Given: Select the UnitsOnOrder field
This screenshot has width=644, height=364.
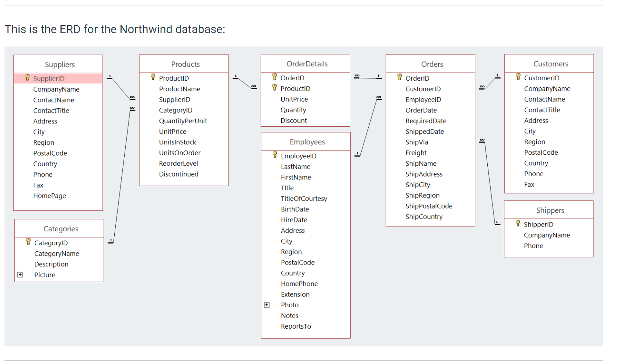Looking at the screenshot, I should click(180, 153).
